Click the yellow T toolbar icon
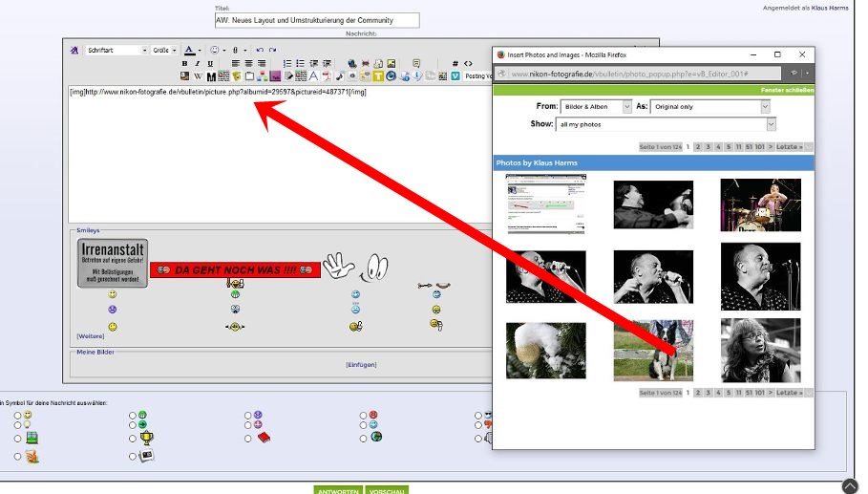This screenshot has height=494, width=868. (378, 76)
